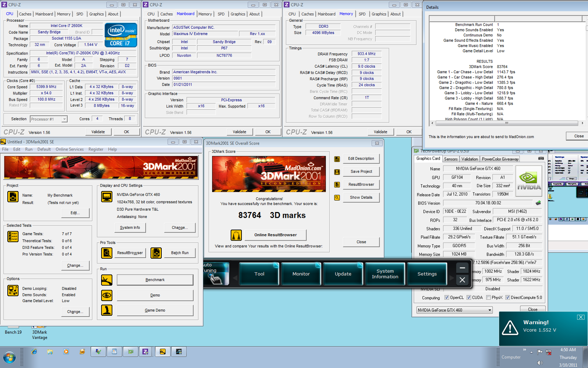This screenshot has width=588, height=368.
Task: Click the Selected Tests list icon
Action: (x=13, y=236)
